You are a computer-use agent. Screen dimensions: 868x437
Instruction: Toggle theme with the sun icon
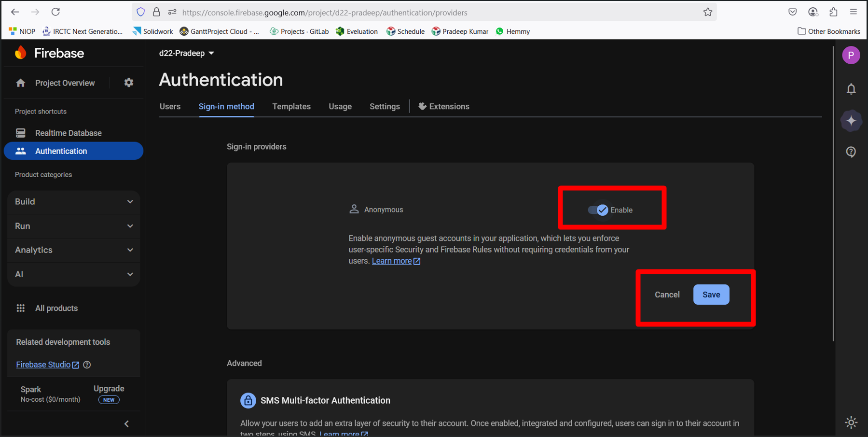pos(851,422)
